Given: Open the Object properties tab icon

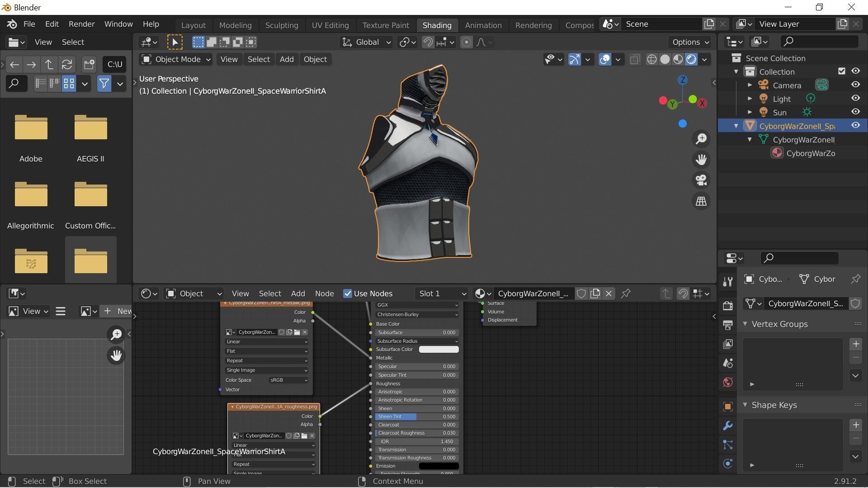Looking at the screenshot, I should tap(727, 406).
